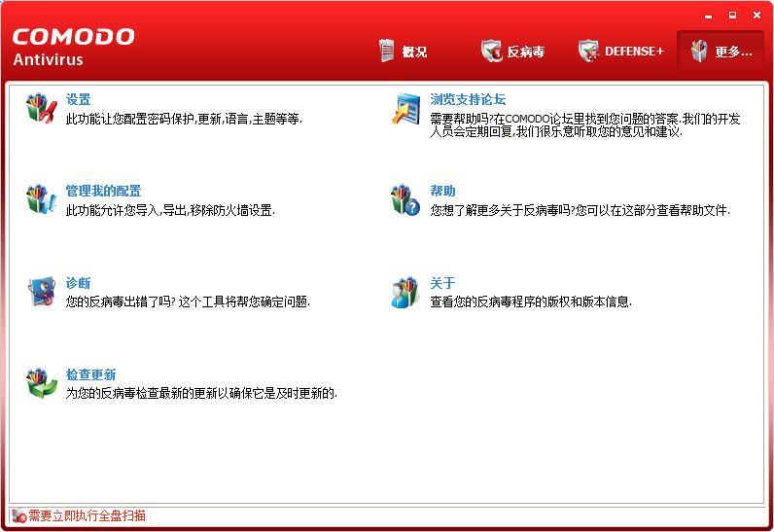Open the 关于 link

(442, 283)
